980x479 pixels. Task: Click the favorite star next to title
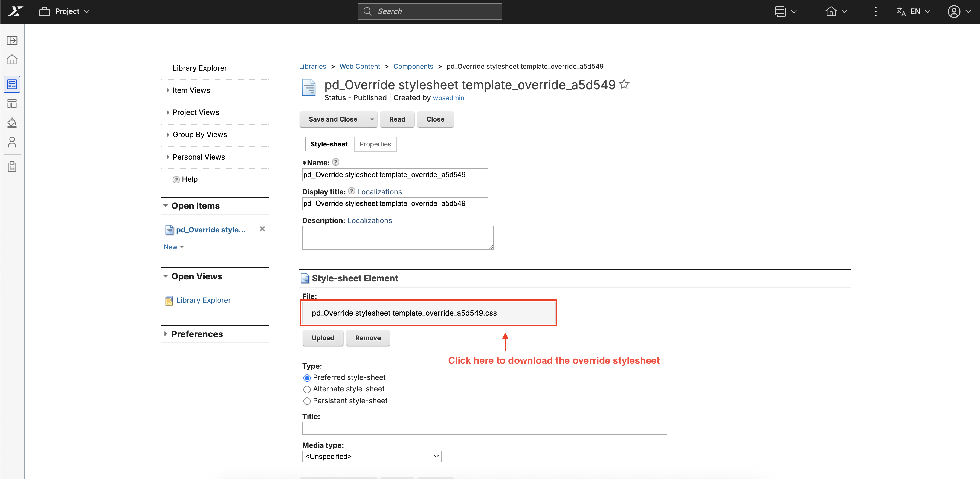click(624, 84)
